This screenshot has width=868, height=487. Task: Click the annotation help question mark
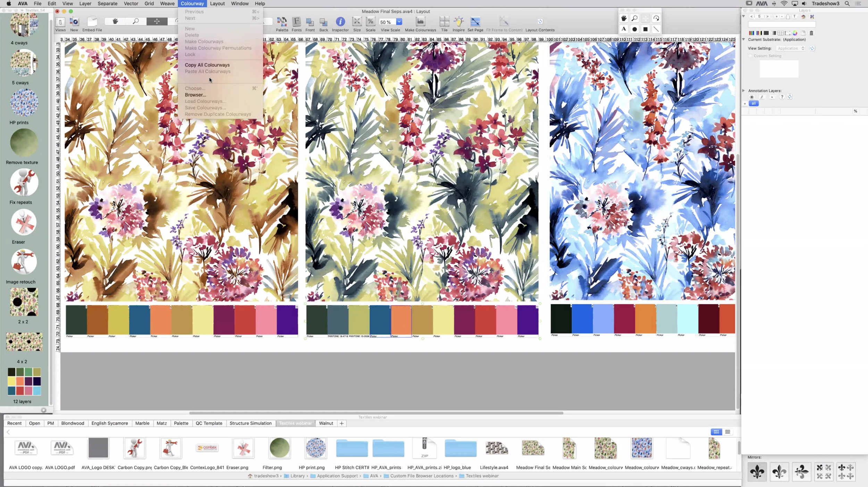[x=782, y=97]
